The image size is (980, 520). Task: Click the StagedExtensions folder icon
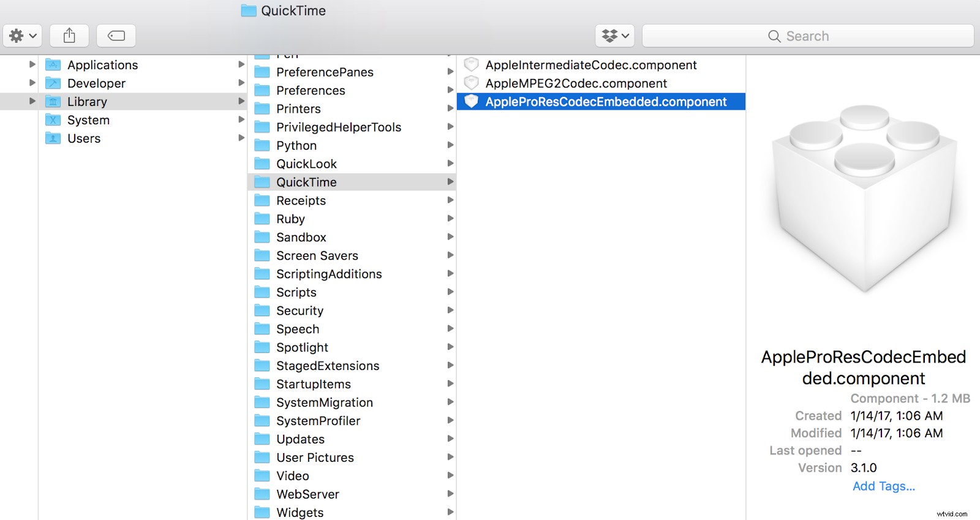pyautogui.click(x=262, y=366)
